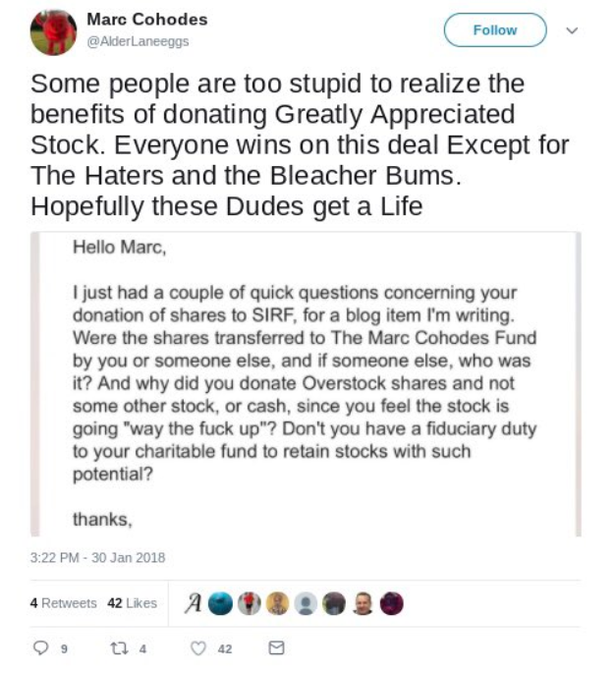View the list of 4 Retweets
The height and width of the screenshot is (673, 616).
63,603
